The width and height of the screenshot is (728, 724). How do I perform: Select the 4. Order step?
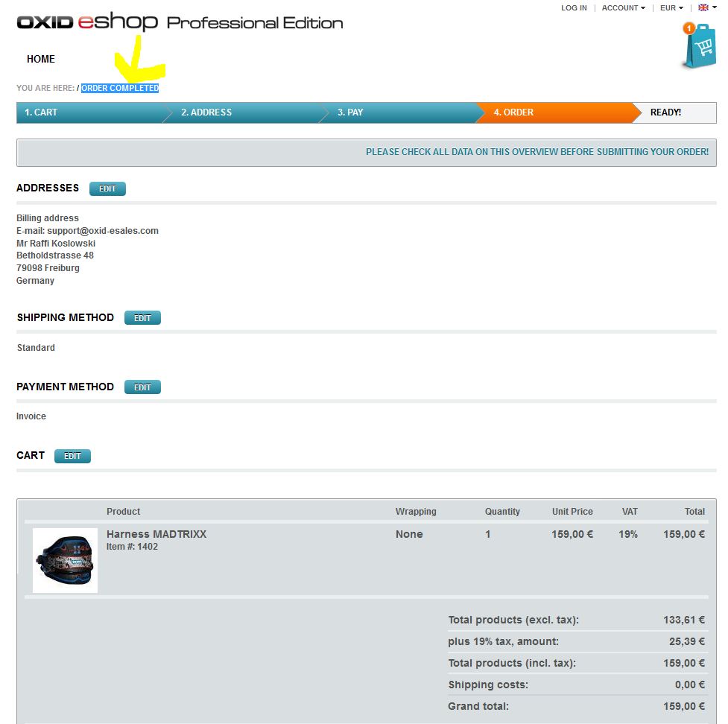tap(513, 112)
